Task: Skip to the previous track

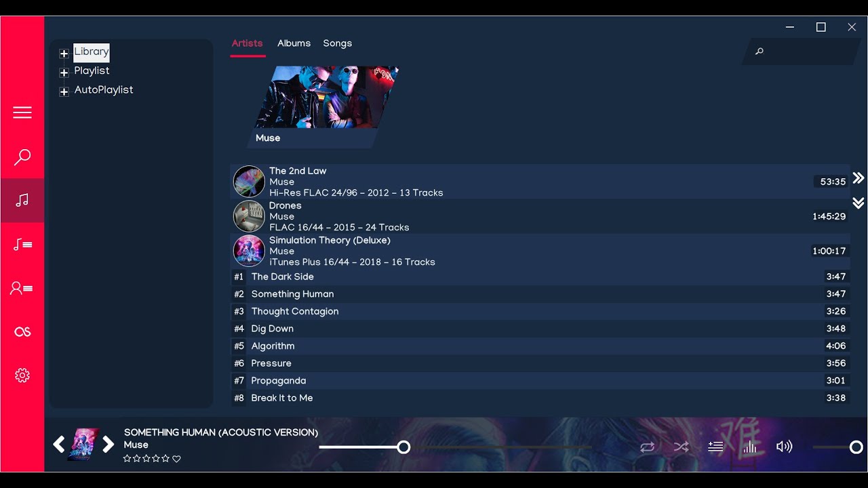Action: coord(59,445)
